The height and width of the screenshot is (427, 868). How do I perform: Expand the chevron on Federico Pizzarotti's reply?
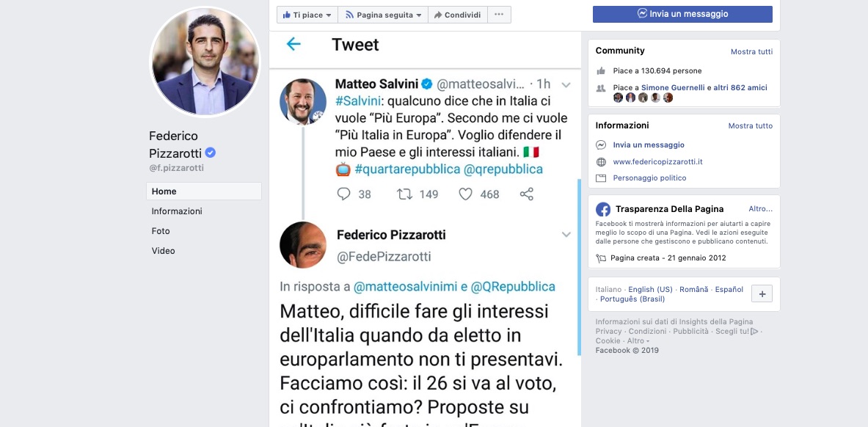(x=566, y=235)
